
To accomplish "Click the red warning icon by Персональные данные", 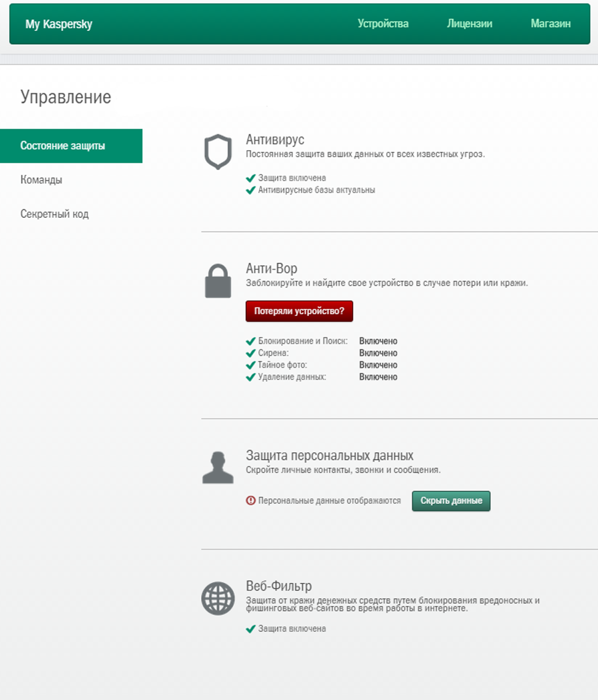I will pyautogui.click(x=251, y=500).
